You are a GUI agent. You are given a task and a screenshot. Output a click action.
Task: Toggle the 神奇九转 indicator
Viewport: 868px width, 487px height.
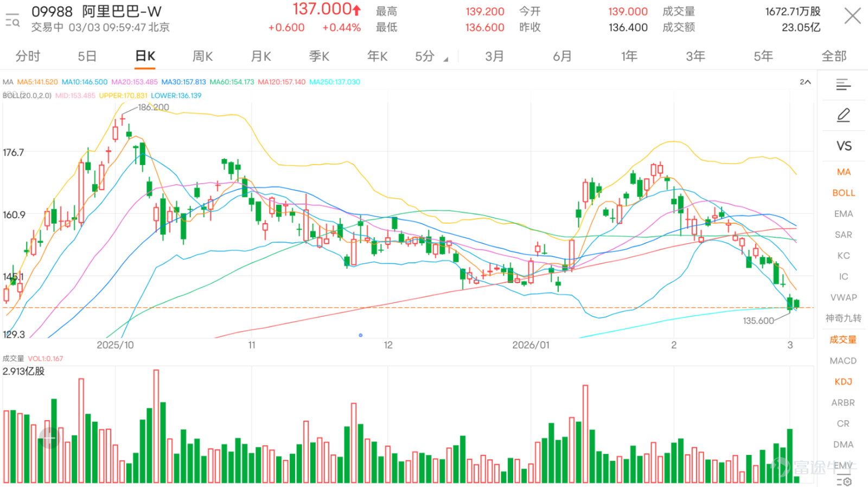(844, 318)
